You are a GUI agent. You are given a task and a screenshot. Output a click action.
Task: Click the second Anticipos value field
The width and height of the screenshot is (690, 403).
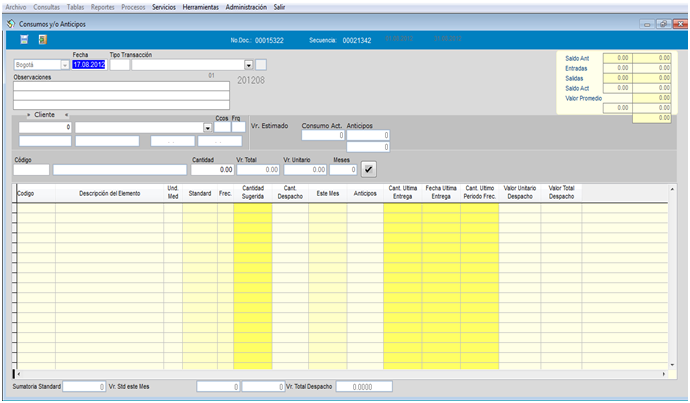[368, 147]
